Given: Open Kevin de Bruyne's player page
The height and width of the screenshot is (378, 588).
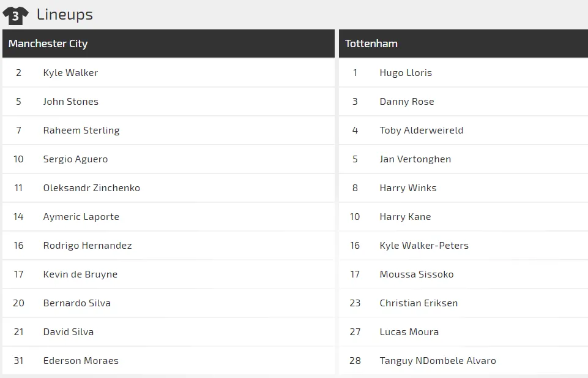Looking at the screenshot, I should [x=80, y=274].
